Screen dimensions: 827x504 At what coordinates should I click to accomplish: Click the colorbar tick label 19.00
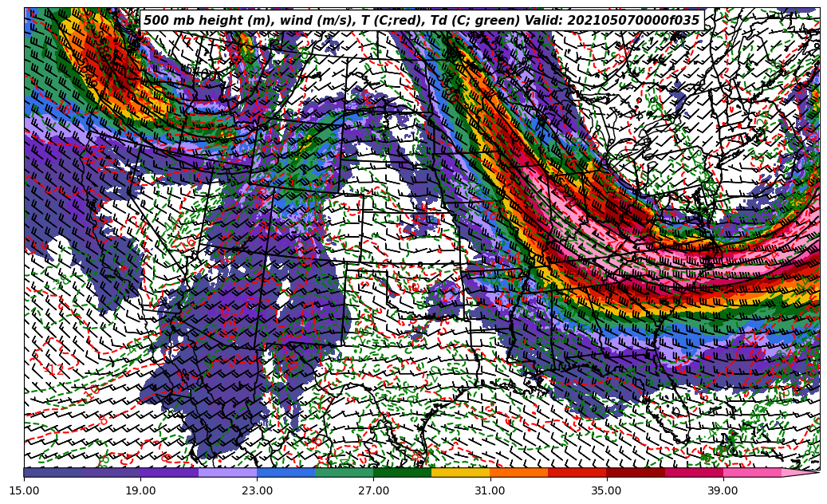click(140, 490)
